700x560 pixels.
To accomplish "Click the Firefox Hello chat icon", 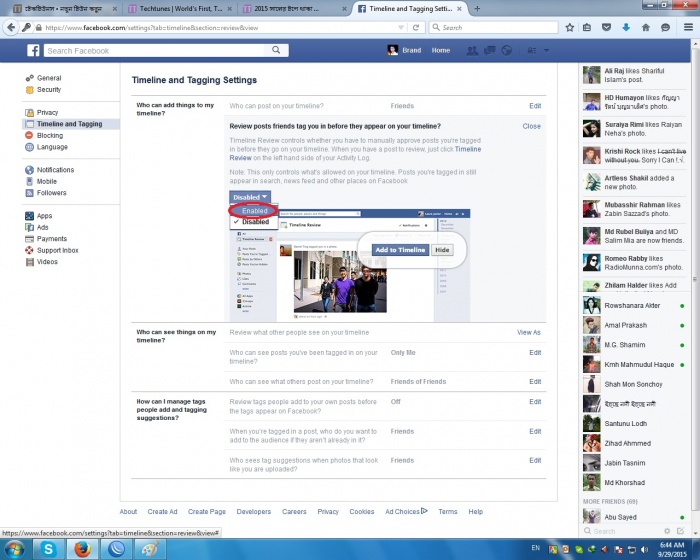I will 665,28.
